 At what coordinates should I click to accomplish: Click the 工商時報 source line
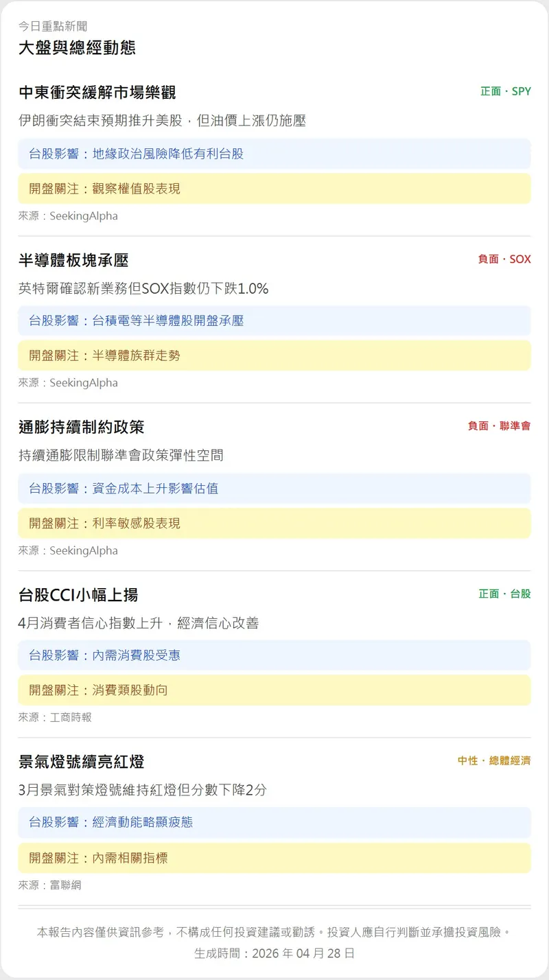55,717
